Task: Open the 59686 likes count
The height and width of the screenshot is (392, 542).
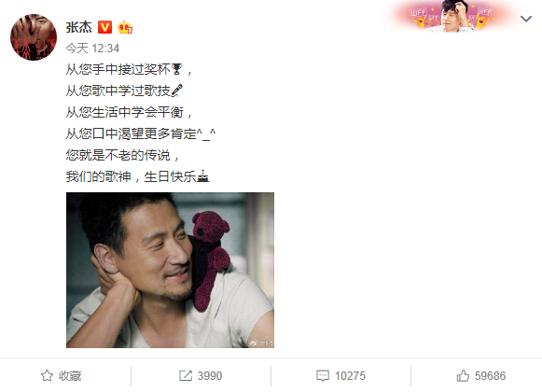Action: tap(490, 376)
